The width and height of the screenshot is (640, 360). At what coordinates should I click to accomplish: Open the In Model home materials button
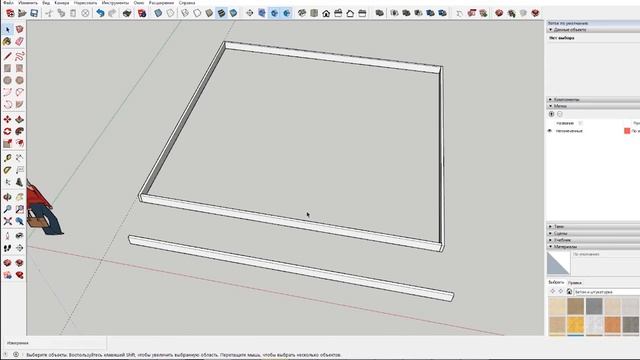[569, 291]
